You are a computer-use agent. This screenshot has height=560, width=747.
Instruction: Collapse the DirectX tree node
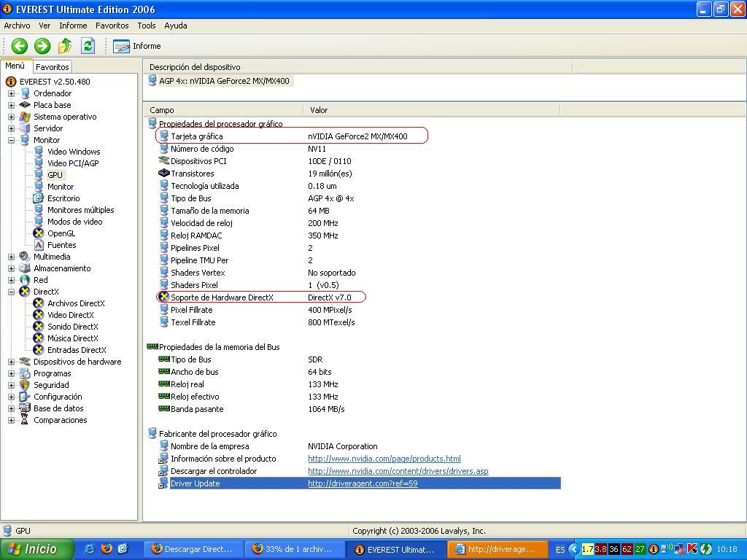(x=11, y=292)
